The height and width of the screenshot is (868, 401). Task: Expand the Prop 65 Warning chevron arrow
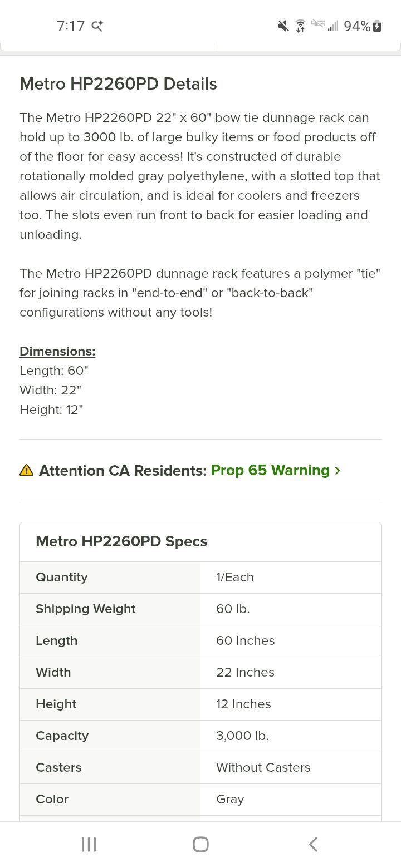point(338,471)
